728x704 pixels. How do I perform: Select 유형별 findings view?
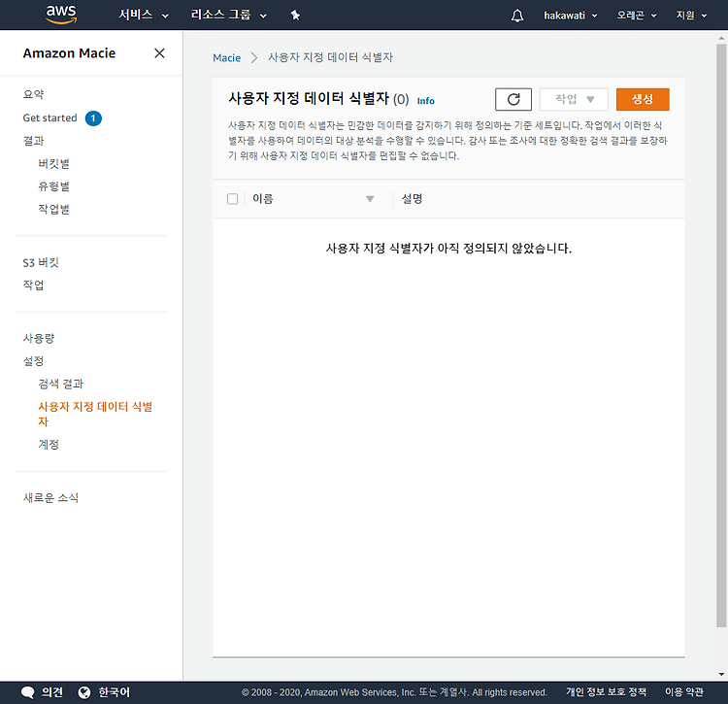coord(53,186)
